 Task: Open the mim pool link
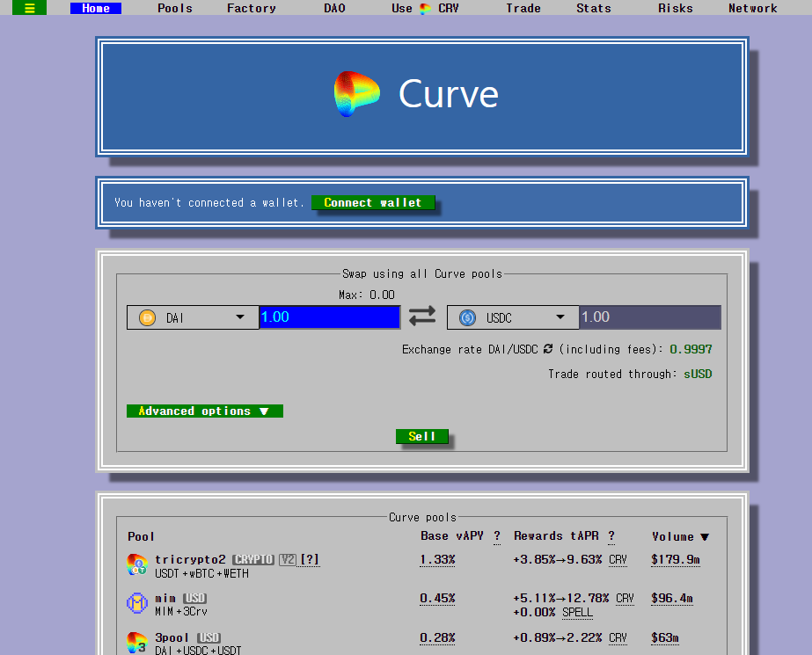pos(165,598)
